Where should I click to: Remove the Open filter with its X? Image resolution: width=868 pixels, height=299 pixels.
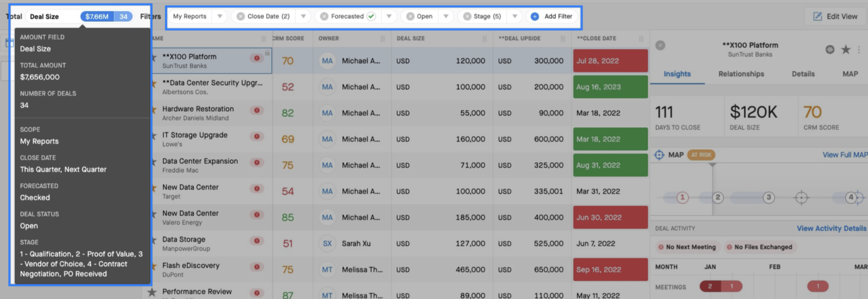pos(410,17)
